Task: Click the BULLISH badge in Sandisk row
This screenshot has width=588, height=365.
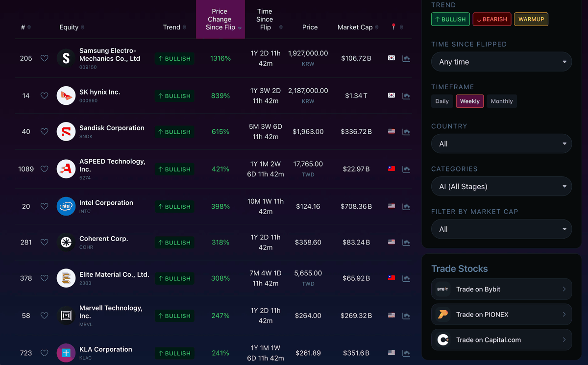Action: click(x=174, y=132)
